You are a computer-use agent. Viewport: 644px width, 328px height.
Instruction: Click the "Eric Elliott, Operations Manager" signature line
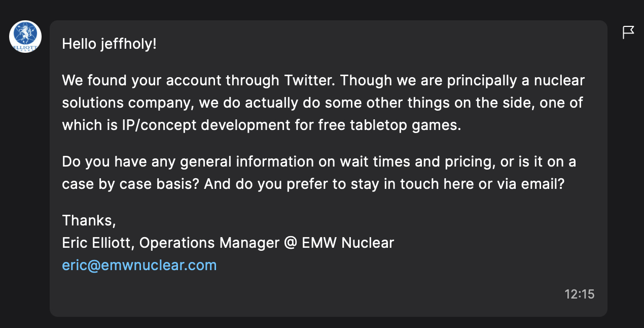170,243
